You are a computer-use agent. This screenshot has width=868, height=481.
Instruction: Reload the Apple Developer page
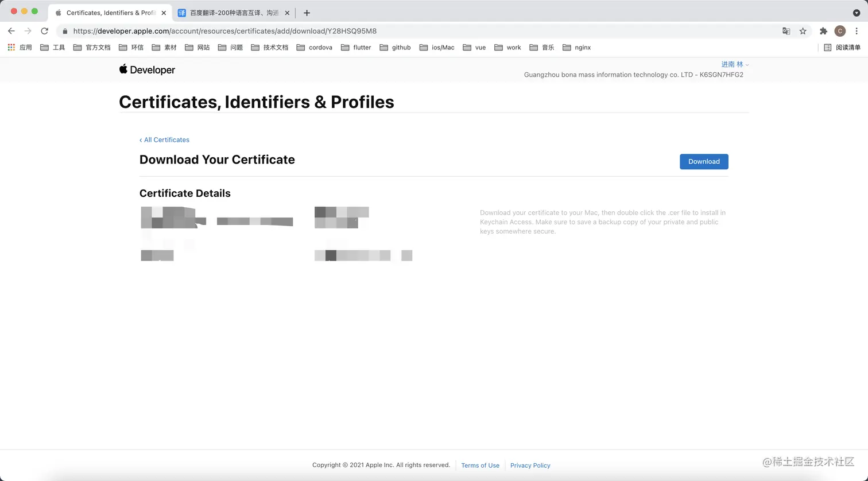[44, 31]
